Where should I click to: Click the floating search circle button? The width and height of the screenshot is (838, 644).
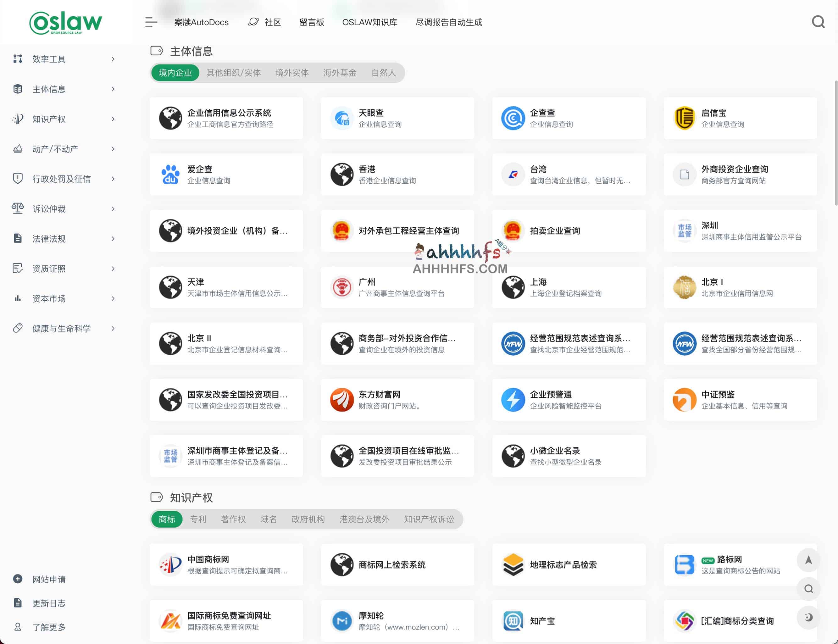click(808, 589)
